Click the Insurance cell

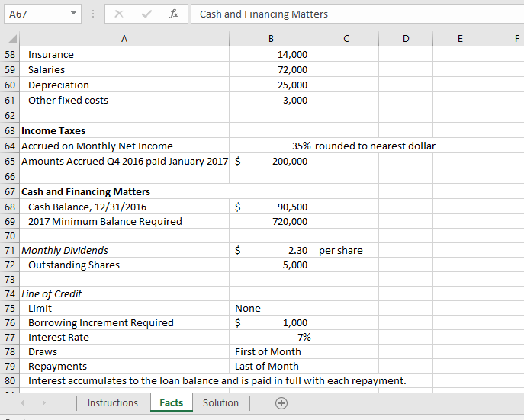[124, 54]
